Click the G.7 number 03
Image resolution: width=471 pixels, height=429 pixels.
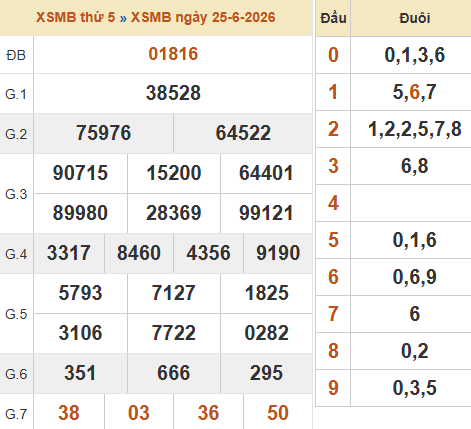point(139,413)
